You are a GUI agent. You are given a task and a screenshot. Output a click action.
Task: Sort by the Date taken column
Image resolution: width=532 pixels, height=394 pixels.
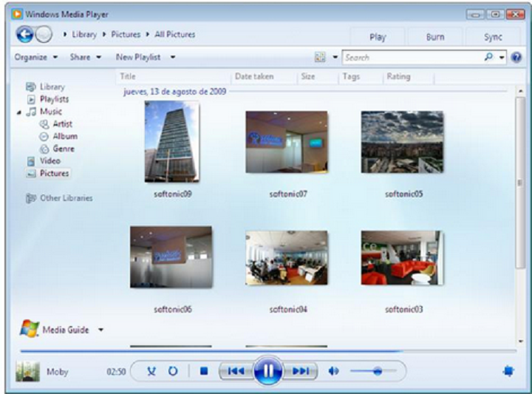[265, 76]
